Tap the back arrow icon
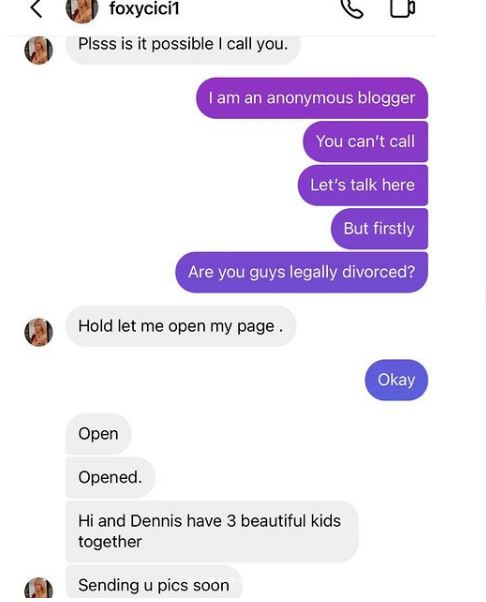The width and height of the screenshot is (486, 602). pyautogui.click(x=36, y=8)
